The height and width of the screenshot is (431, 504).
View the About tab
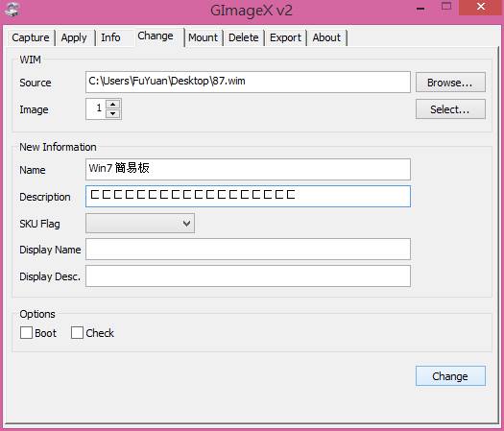pos(326,37)
